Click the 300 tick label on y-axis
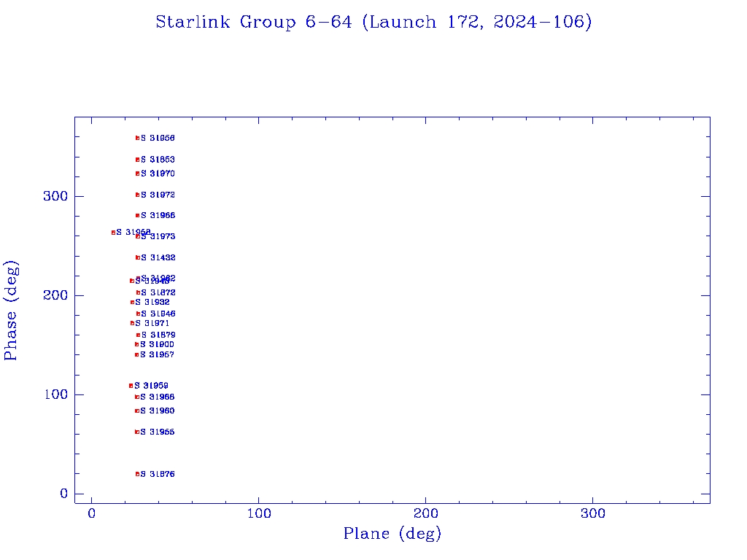The image size is (747, 560). 55,196
